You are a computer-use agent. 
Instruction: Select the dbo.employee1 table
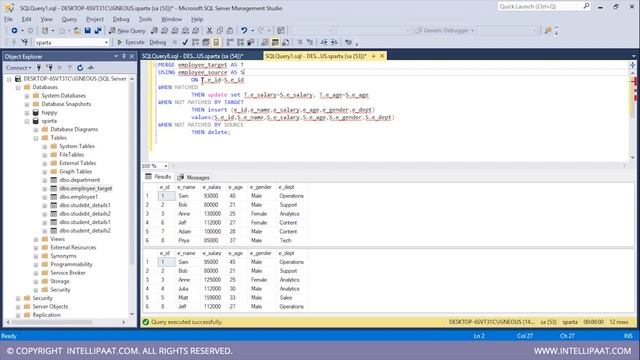(79, 197)
